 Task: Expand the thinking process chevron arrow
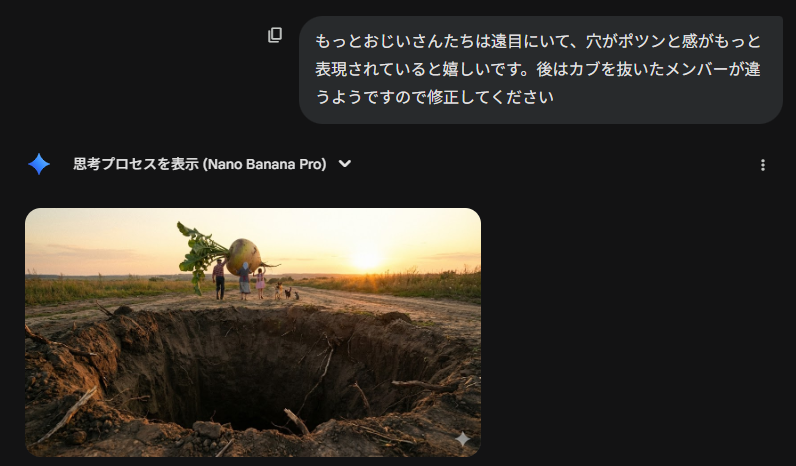point(345,164)
